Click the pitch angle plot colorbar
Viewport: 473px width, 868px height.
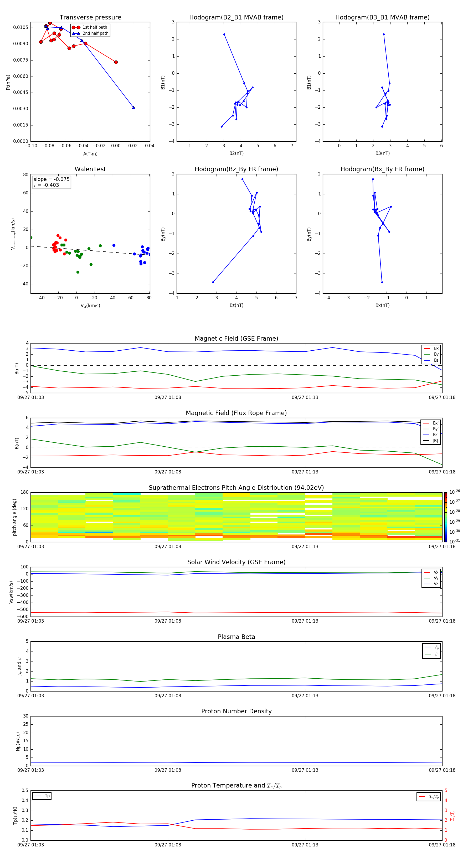coord(446,517)
